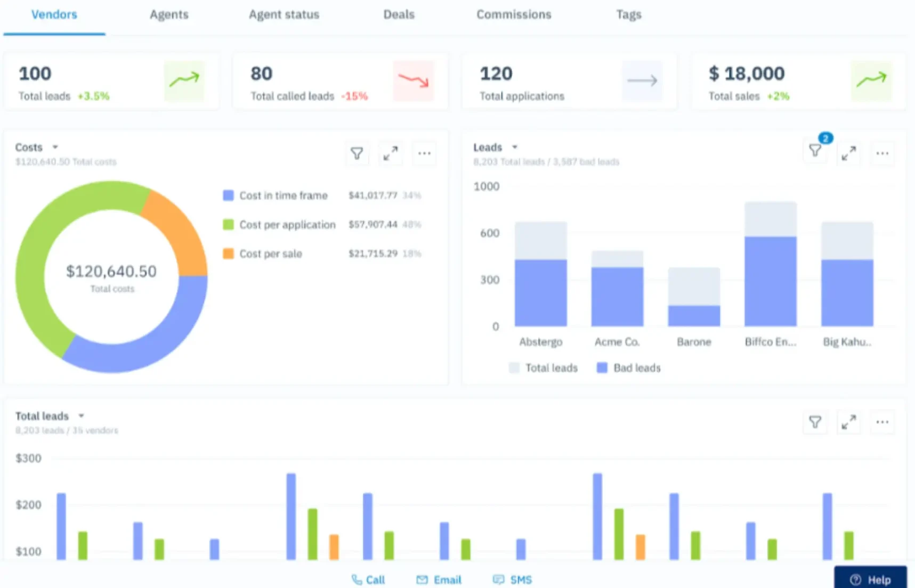Open the Agent status tab
This screenshot has height=588, width=915.
[284, 15]
